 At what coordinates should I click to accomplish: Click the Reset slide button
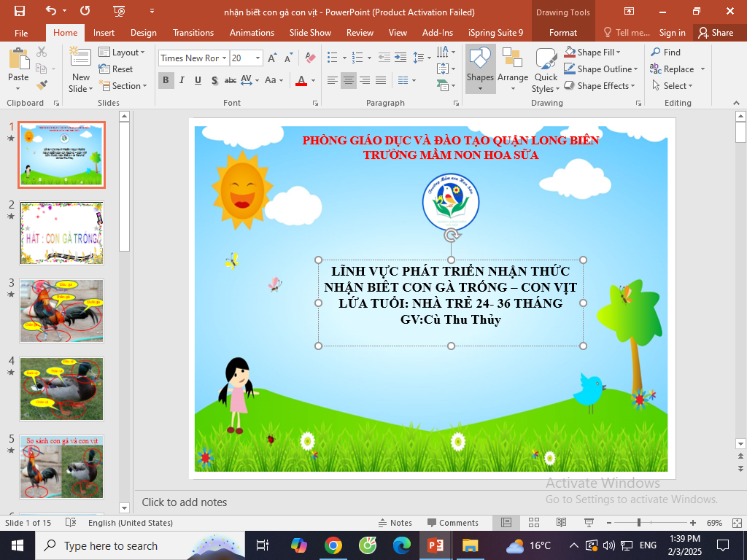116,69
